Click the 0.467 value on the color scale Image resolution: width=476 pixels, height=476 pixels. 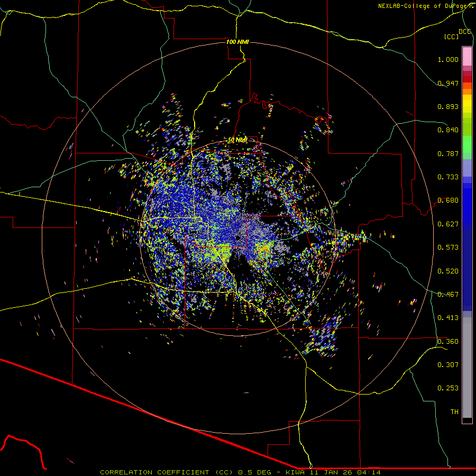point(448,295)
